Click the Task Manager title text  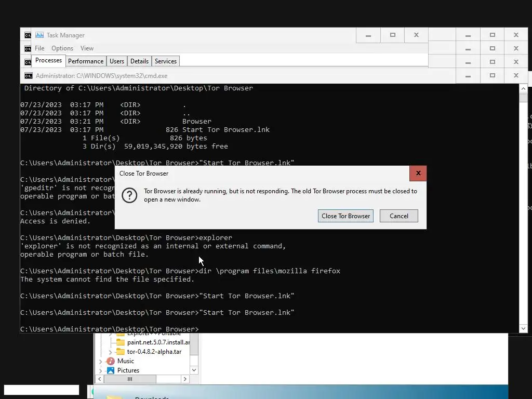(x=65, y=35)
